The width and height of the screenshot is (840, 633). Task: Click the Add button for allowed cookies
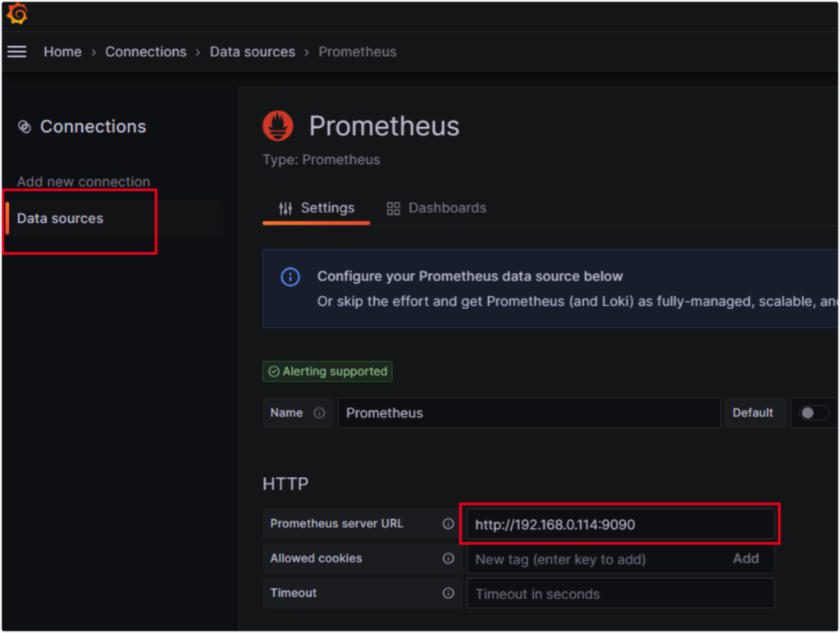point(746,558)
